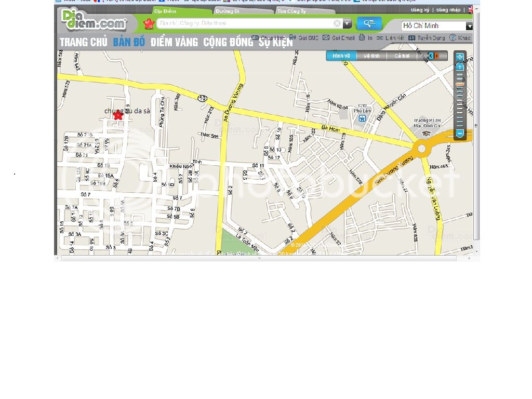532x399 pixels.
Task: Click the Chợ Phú Lâm market icon
Action: click(x=362, y=118)
